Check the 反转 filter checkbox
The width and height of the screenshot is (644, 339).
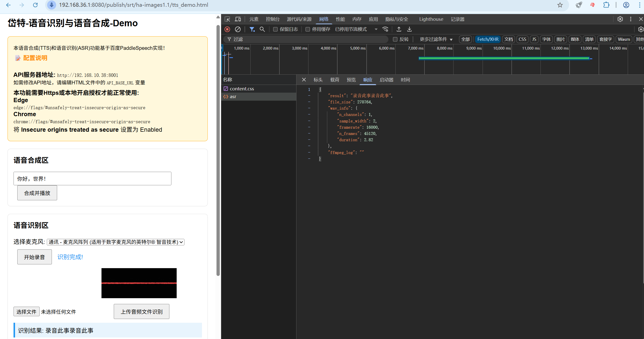point(395,39)
